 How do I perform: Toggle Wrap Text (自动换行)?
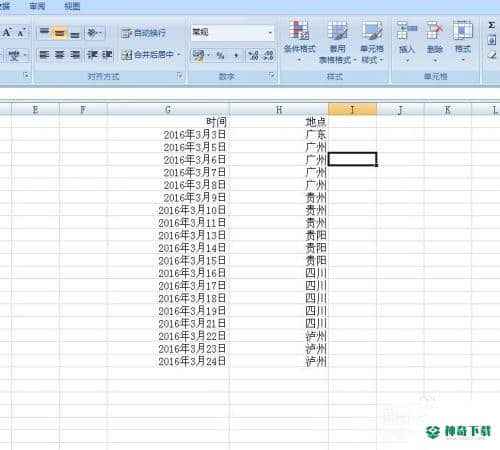143,33
